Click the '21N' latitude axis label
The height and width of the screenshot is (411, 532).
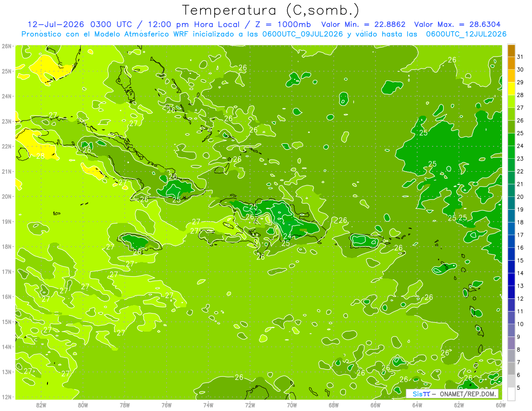(x=7, y=171)
